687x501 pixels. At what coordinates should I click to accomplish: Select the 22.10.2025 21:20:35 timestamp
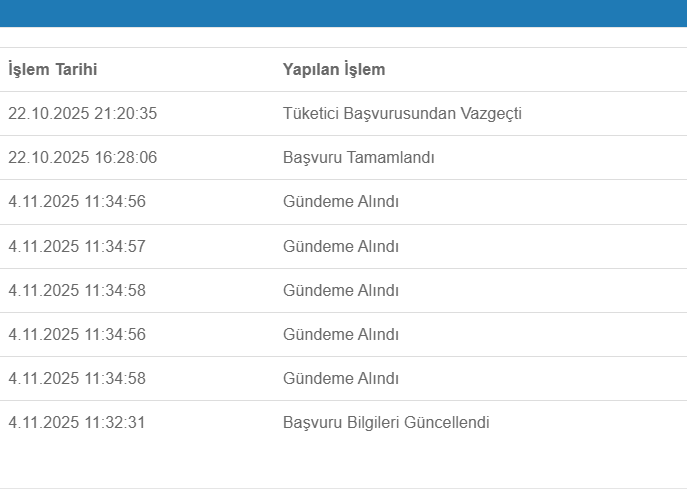[x=83, y=114]
